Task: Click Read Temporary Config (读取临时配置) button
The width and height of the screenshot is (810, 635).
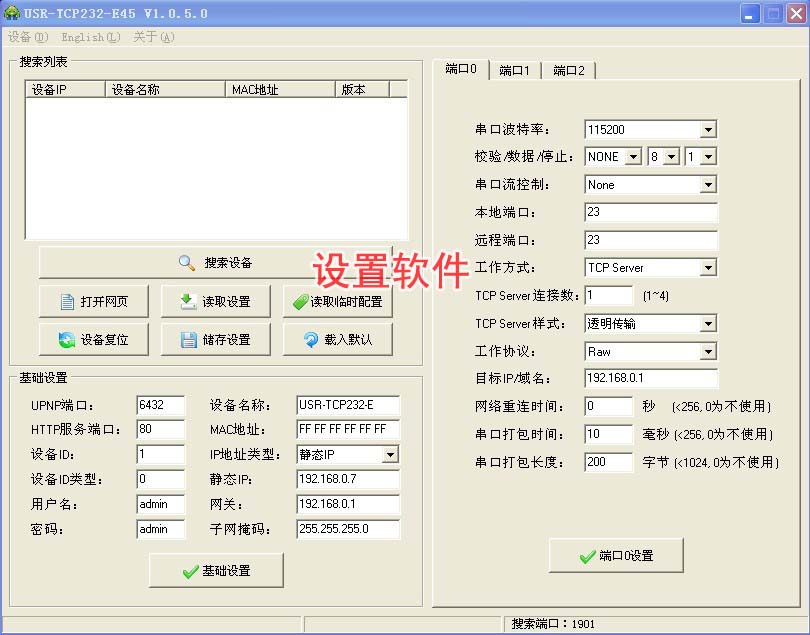Action: click(x=337, y=302)
